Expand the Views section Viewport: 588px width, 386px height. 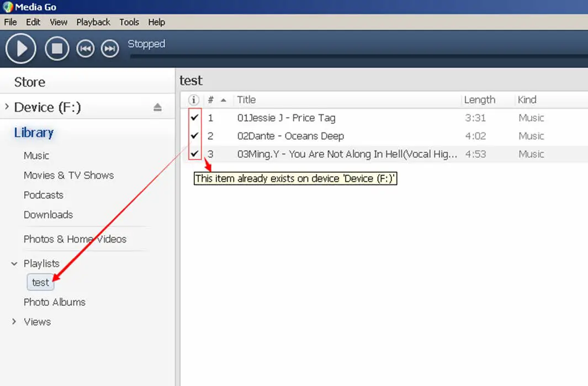pos(14,321)
